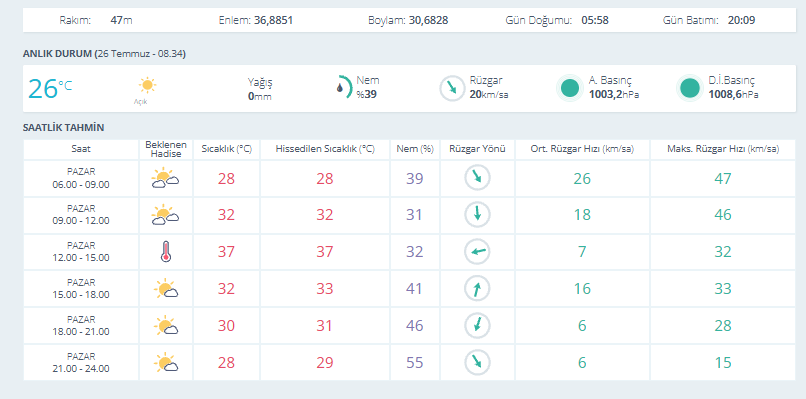Click the PAZAR 09.00 - 12.00 time cell
Viewport: 806px width, 399px height.
(81, 214)
